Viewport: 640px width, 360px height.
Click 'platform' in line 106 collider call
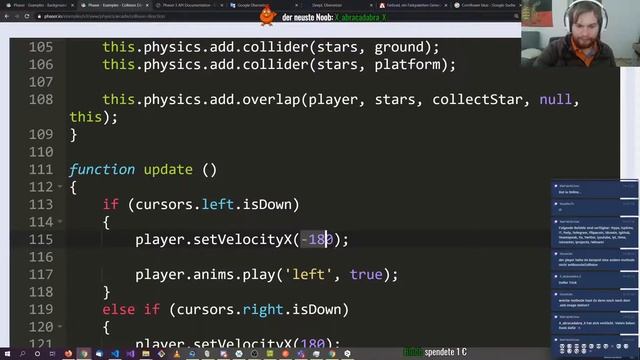408,64
